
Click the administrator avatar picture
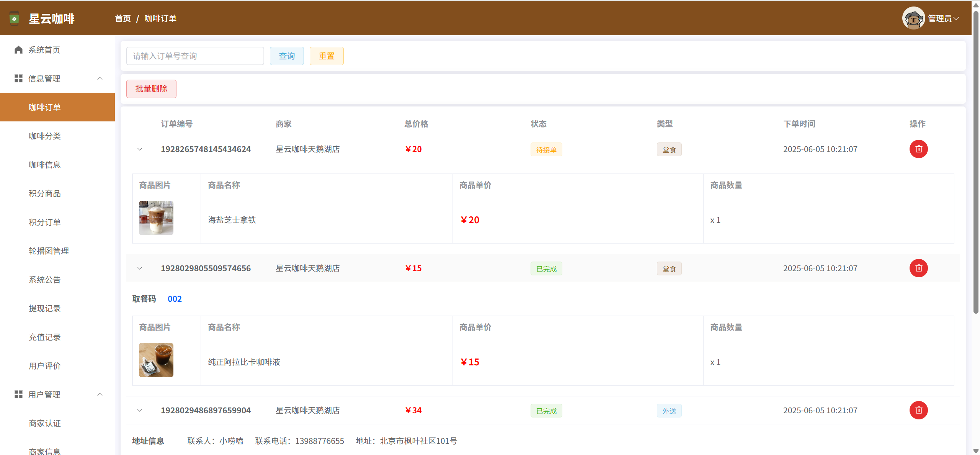coord(913,18)
